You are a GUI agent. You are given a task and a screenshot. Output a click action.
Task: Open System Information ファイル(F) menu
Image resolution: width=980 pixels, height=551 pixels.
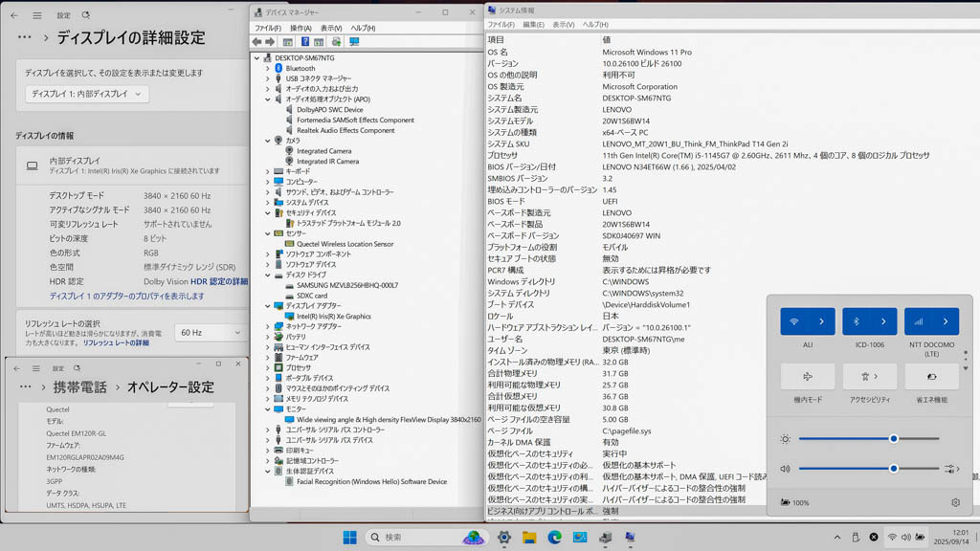point(501,24)
